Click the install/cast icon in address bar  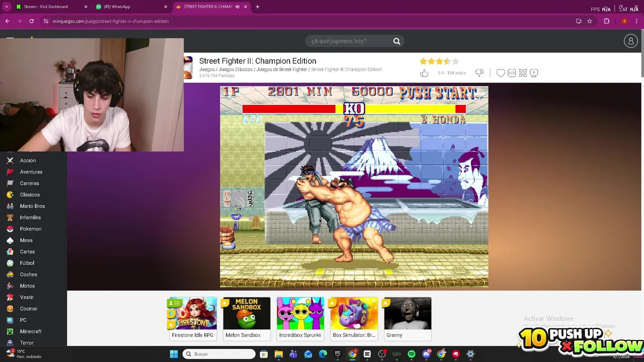tap(579, 21)
